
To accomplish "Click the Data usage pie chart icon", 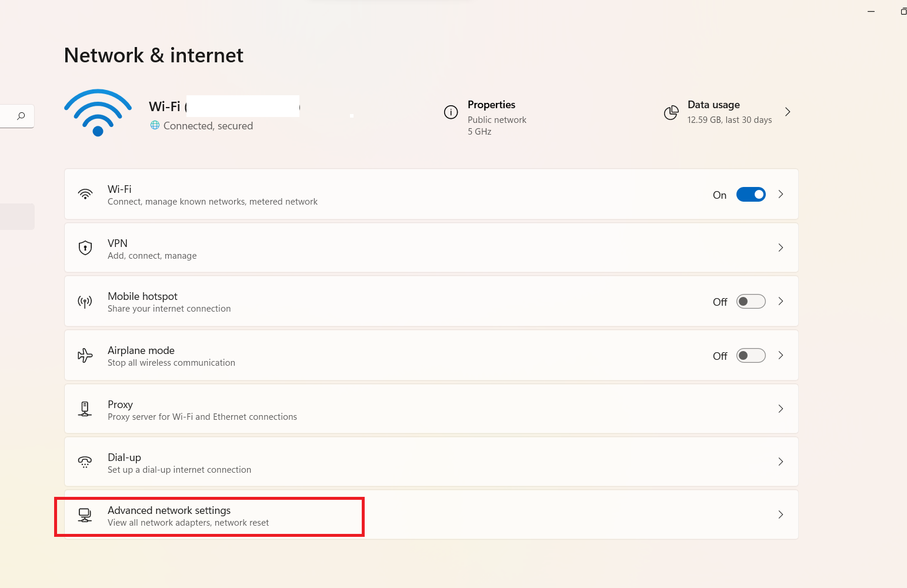I will 671,113.
